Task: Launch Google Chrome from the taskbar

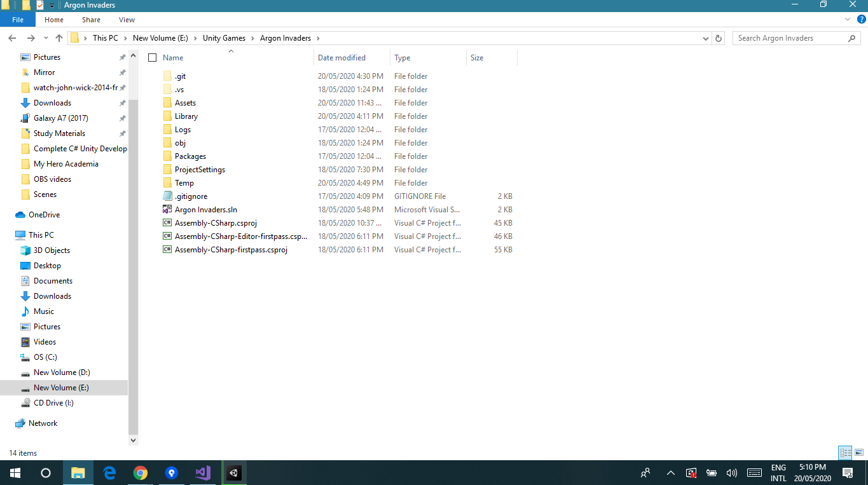Action: [x=141, y=473]
